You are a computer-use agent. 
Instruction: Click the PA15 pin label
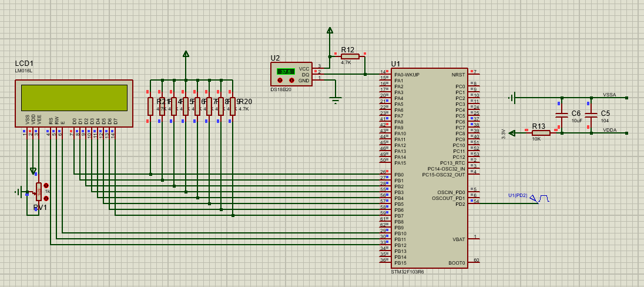point(401,163)
